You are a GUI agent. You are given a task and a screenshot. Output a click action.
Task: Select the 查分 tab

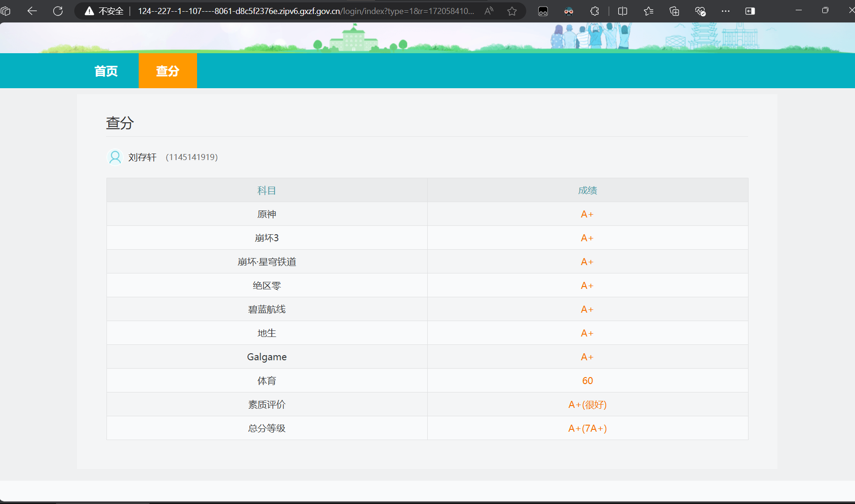pyautogui.click(x=168, y=71)
